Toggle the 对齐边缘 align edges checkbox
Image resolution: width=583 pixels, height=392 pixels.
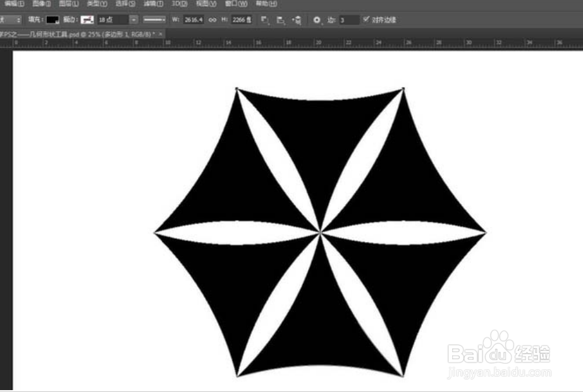(366, 19)
